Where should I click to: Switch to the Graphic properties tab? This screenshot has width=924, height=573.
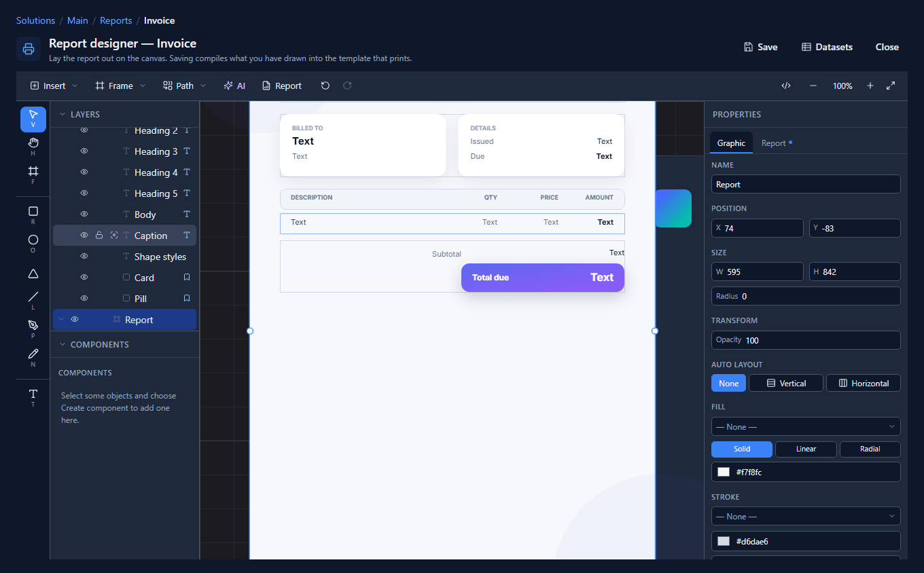731,143
